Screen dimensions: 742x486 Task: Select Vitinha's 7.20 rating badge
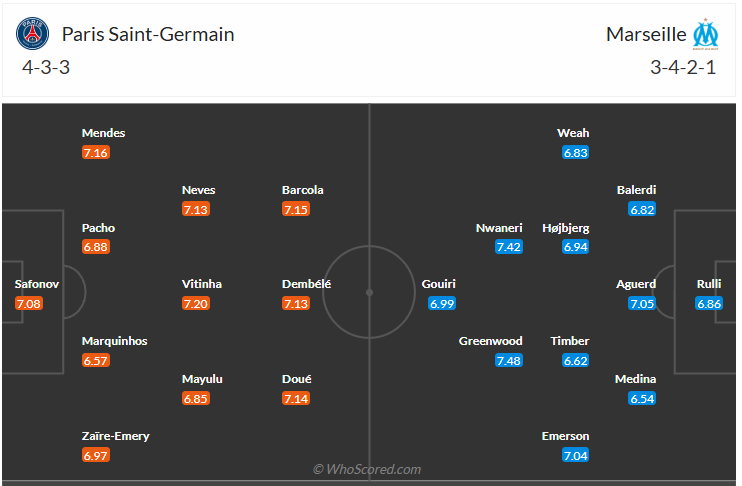click(x=197, y=303)
